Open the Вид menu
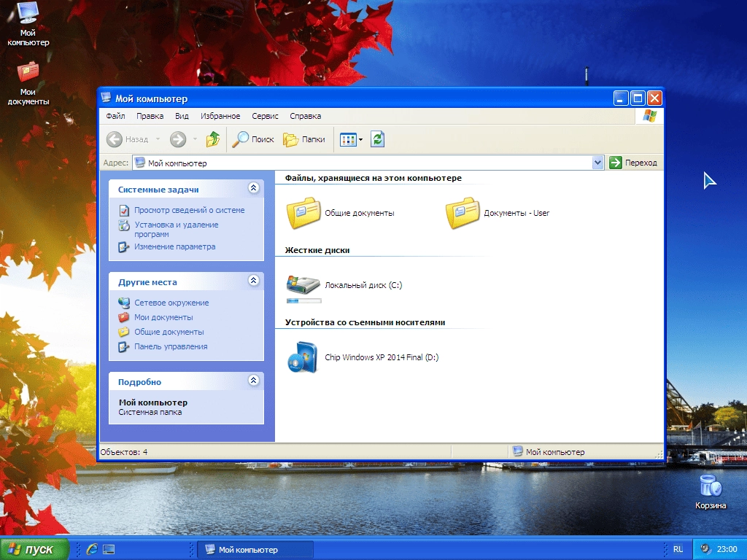 (x=182, y=116)
